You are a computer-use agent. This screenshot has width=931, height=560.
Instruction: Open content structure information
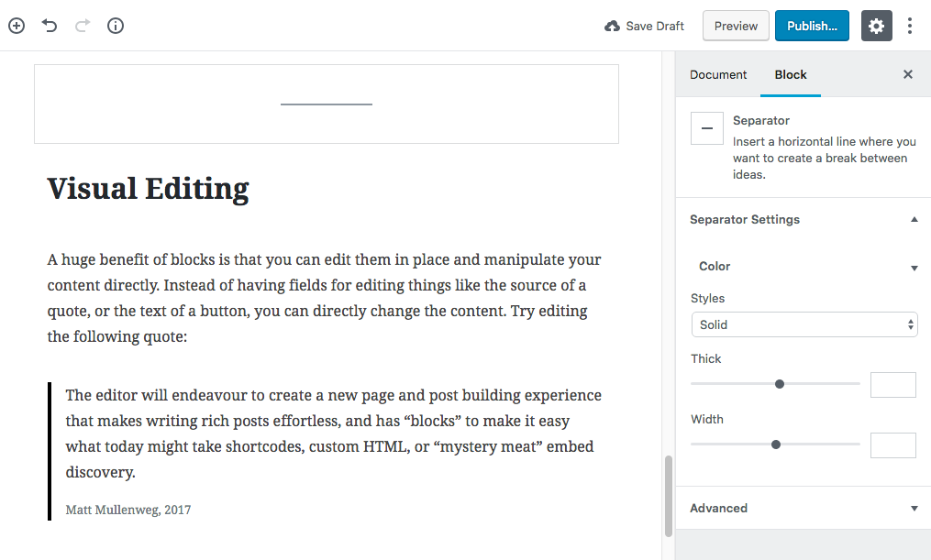[x=115, y=26]
